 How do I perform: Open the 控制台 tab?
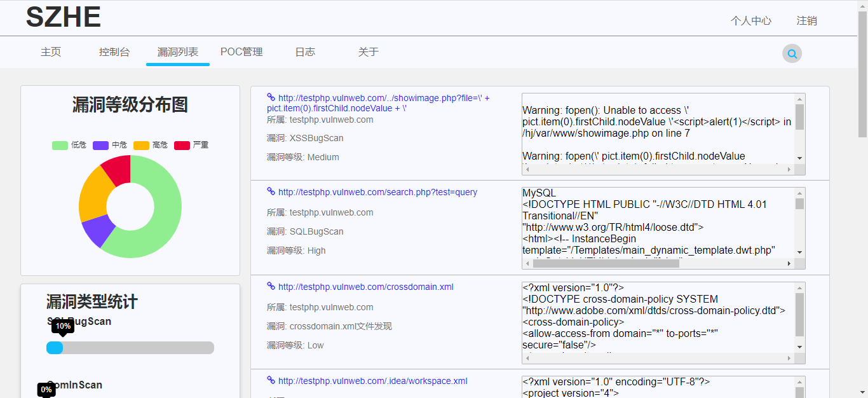tap(114, 51)
